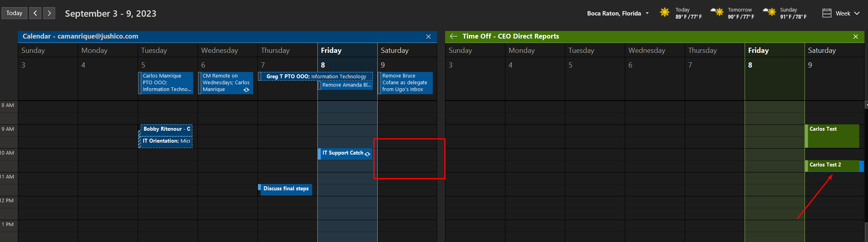Open the IT Support Catch meeting
868x242 pixels.
coord(343,153)
